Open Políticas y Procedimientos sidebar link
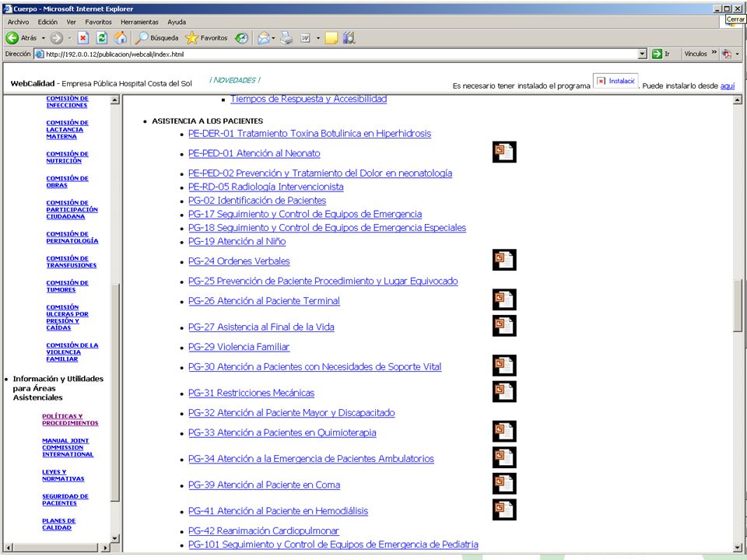The width and height of the screenshot is (747, 560). pyautogui.click(x=70, y=419)
